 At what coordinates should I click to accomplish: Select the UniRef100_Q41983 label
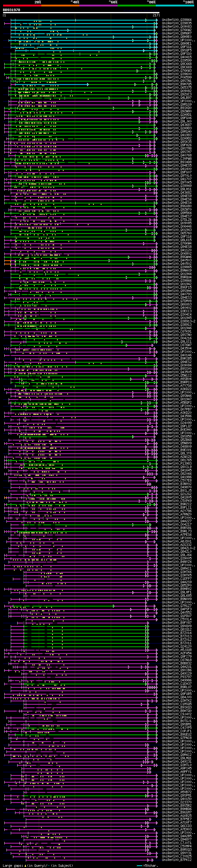point(177,135)
